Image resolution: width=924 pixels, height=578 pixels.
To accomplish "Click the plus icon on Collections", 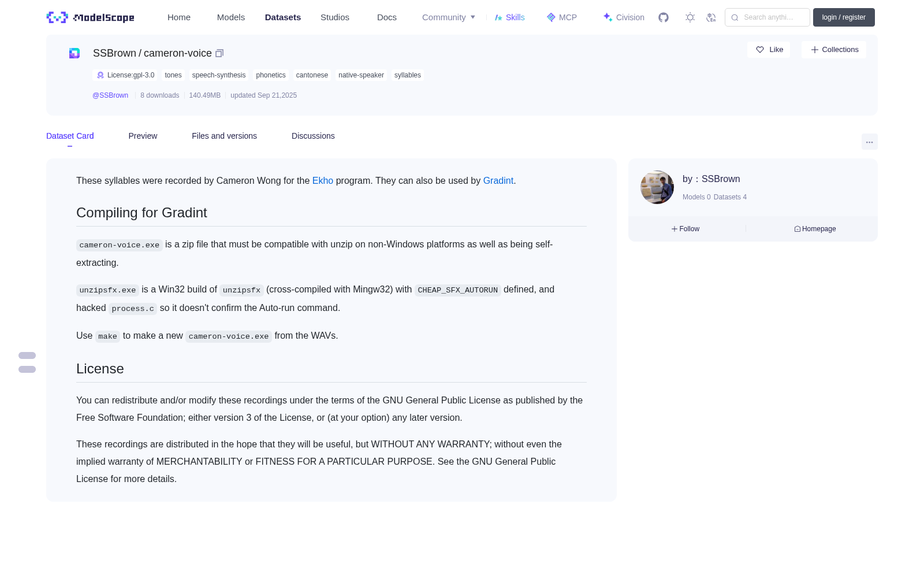I will 815,50.
